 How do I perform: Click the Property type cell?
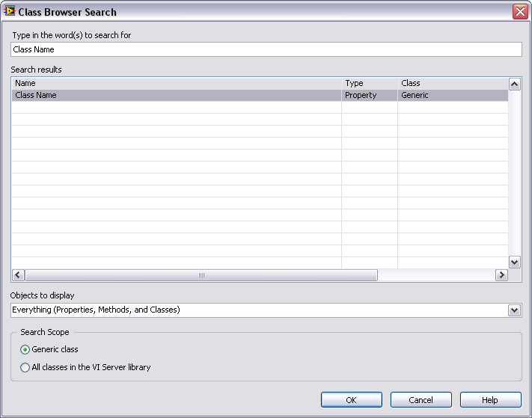(x=369, y=95)
